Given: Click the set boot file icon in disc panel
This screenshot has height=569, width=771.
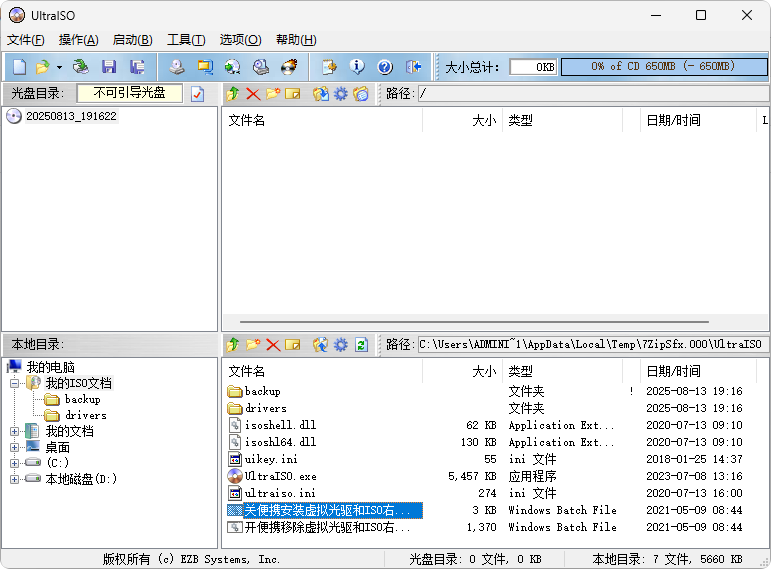Looking at the screenshot, I should [x=360, y=93].
